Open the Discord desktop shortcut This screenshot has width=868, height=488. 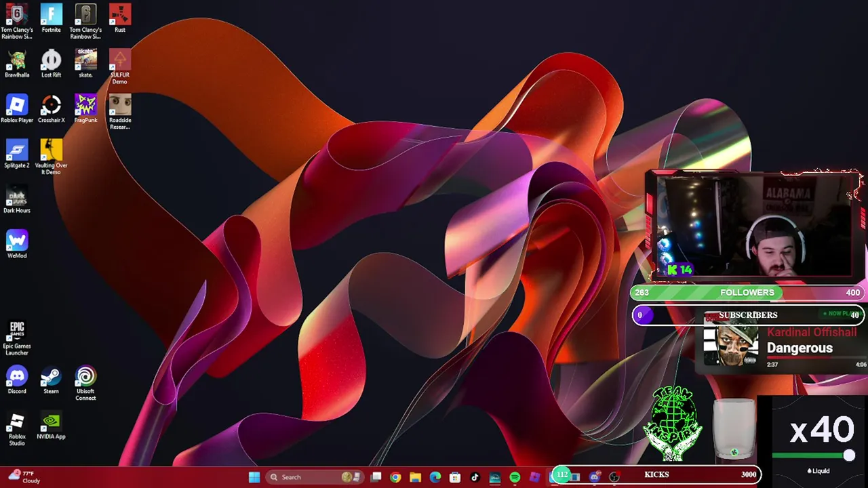tap(17, 380)
